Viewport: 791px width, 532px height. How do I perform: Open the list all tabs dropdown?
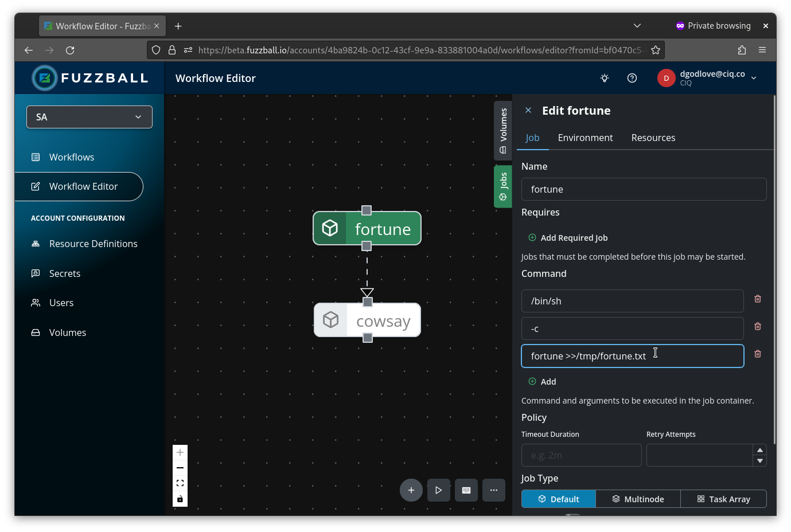point(637,26)
